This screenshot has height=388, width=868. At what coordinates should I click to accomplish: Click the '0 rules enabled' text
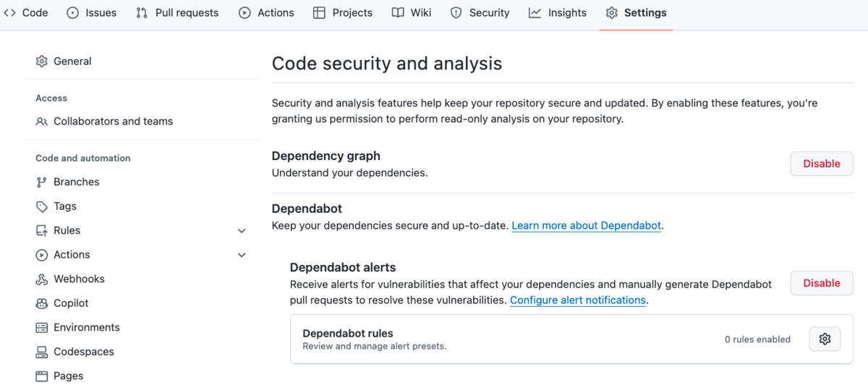tap(757, 339)
